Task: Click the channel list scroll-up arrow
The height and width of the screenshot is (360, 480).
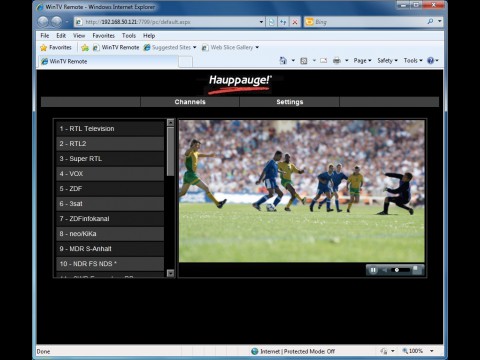Action: 170,123
